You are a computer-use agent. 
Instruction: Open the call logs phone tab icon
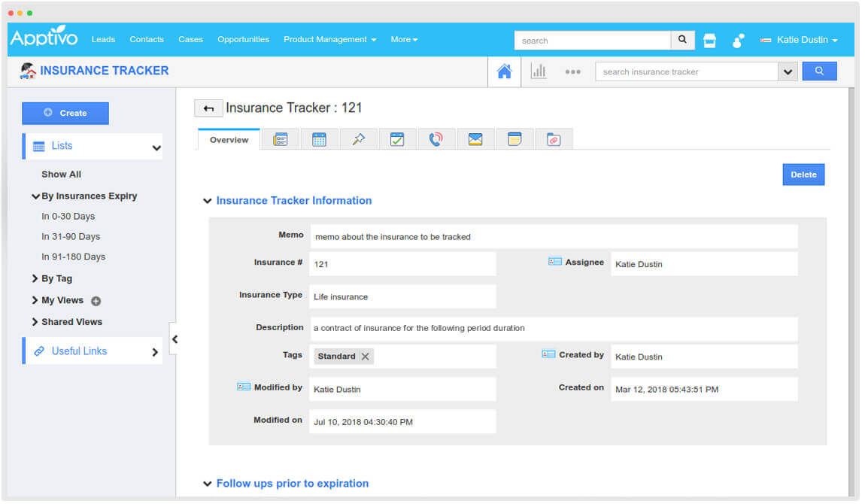[x=436, y=140]
